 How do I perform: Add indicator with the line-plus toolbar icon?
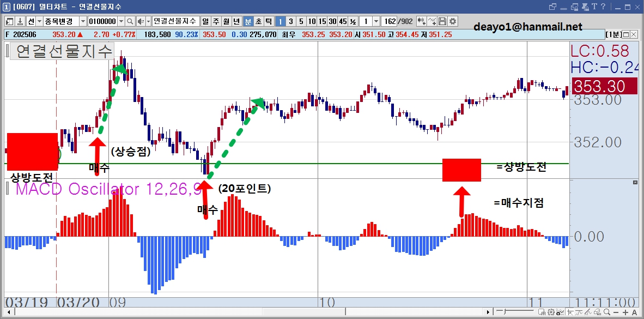pos(432,21)
